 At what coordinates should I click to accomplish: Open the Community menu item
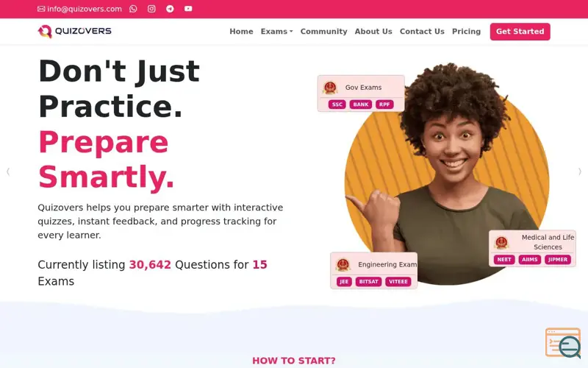pos(323,32)
